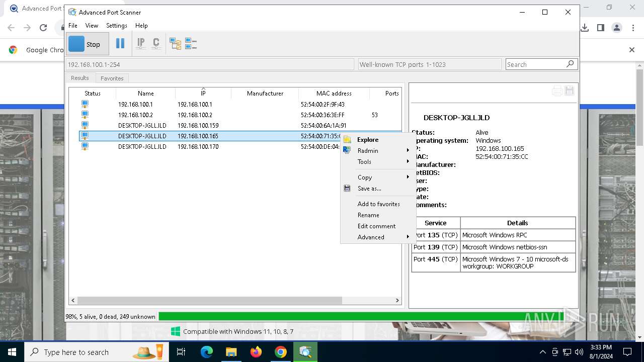The height and width of the screenshot is (362, 644).
Task: Click computer icon for 192.168.100.159 row
Action: coord(85,125)
